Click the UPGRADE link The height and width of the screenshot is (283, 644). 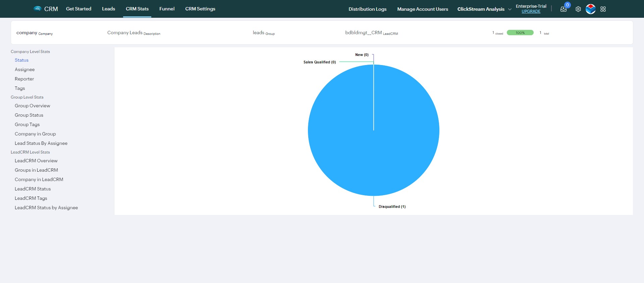point(531,11)
